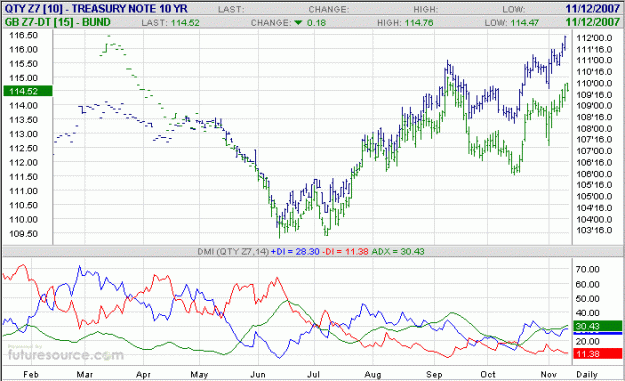
Task: Click the BUND CHANGE value 0.18
Action: click(x=316, y=23)
